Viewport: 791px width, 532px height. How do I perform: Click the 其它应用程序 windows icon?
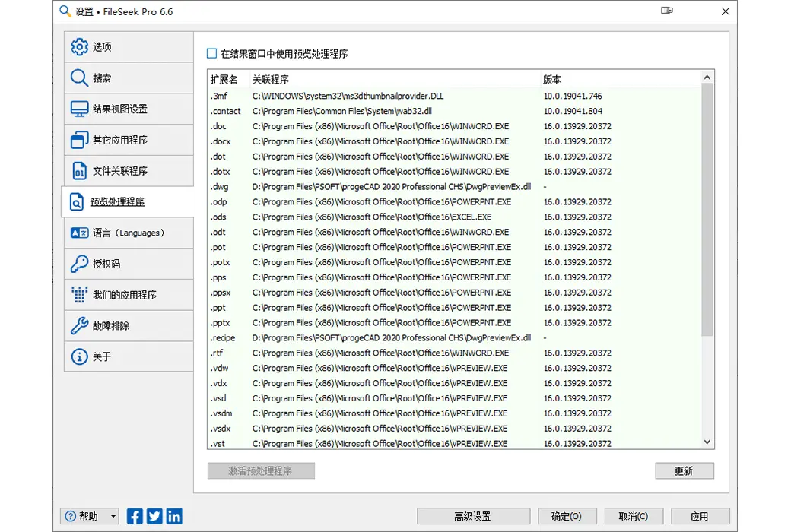point(79,140)
